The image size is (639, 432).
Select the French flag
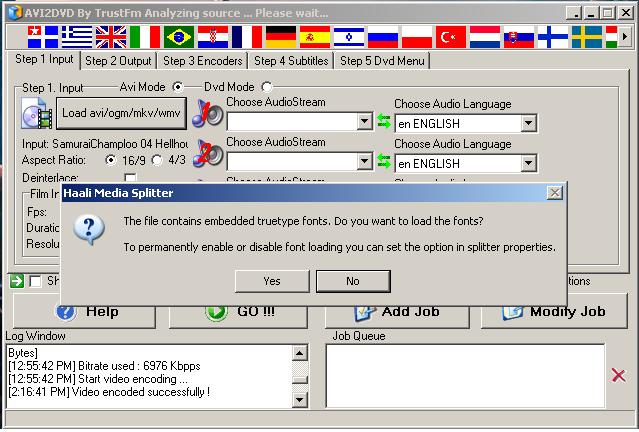pos(247,37)
